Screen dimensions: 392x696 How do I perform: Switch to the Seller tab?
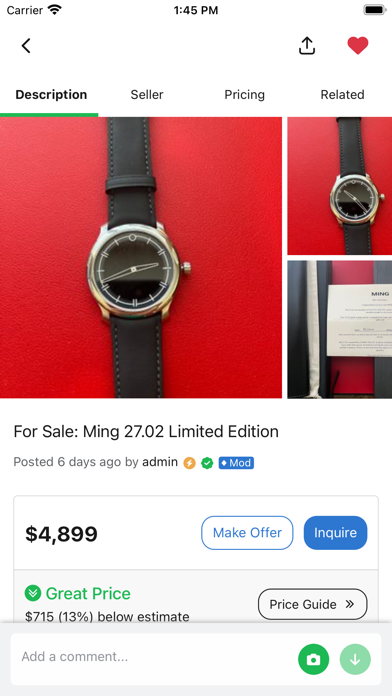coord(147,95)
